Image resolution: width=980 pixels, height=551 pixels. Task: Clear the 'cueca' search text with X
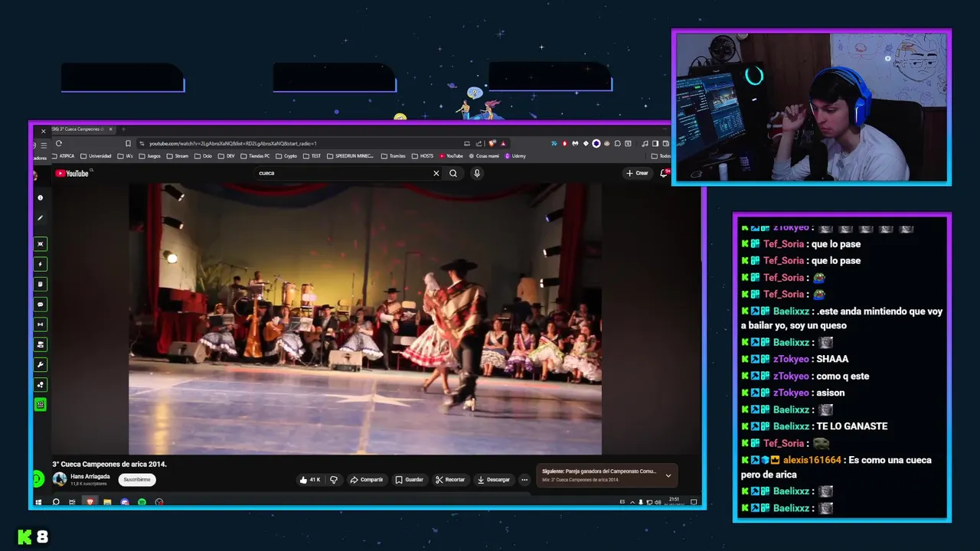tap(436, 173)
